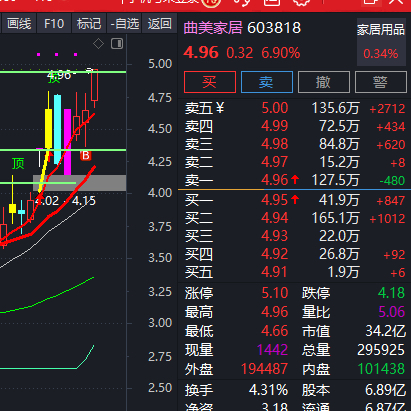Click the blue 卖 sell button
This screenshot has height=411, width=411.
[x=267, y=82]
